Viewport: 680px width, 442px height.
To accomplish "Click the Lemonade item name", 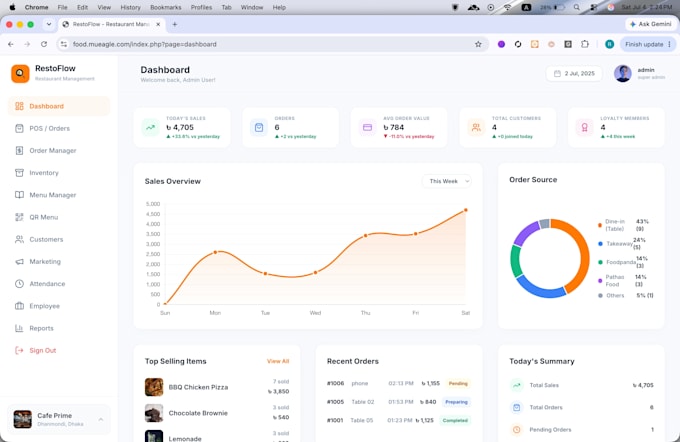I will tap(185, 439).
